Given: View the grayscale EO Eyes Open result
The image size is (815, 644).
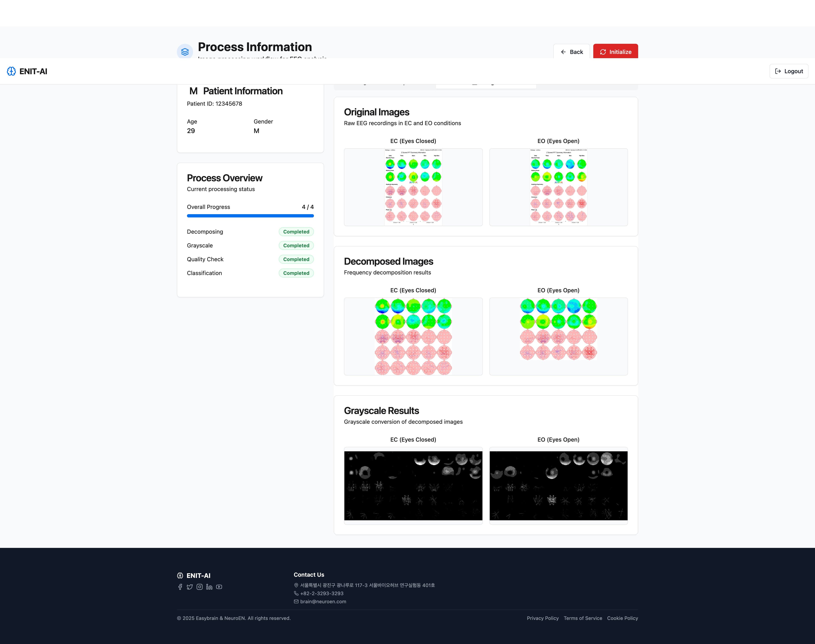Looking at the screenshot, I should pos(558,486).
